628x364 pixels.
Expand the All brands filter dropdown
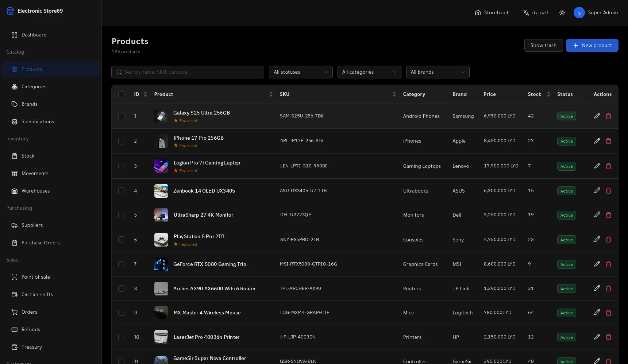point(438,72)
